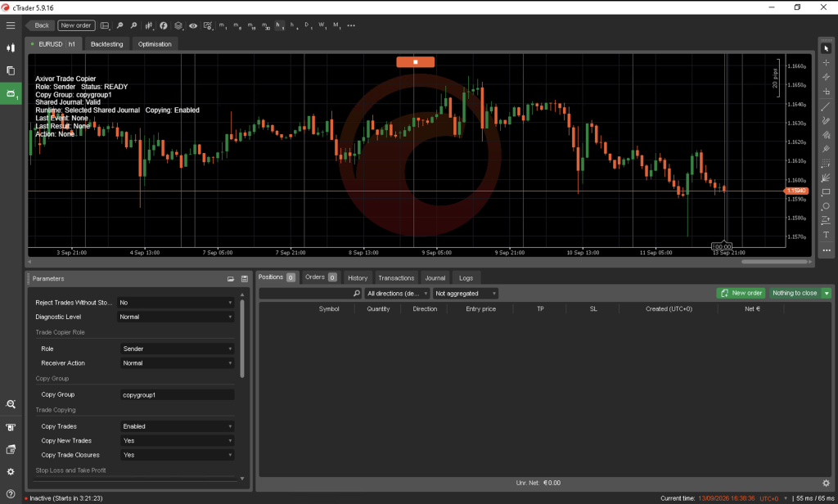The width and height of the screenshot is (838, 504).
Task: Stop the cBot with orange stop button
Action: (415, 62)
